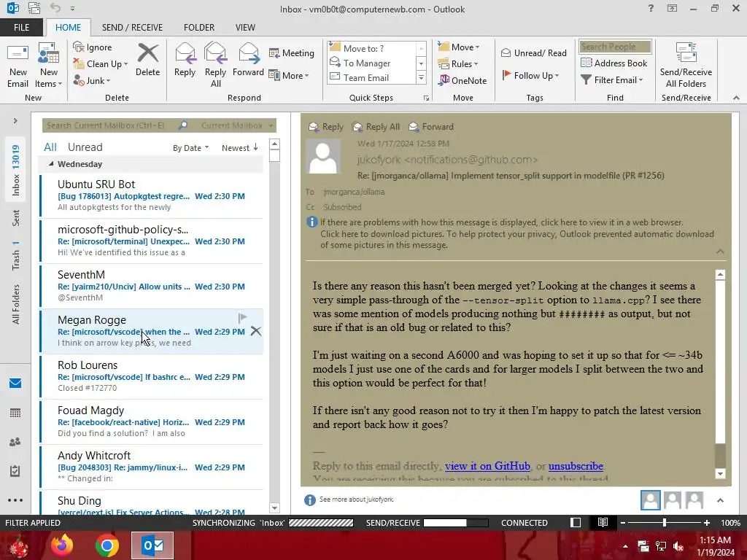Show All messages filter
The image size is (747, 560).
click(x=50, y=147)
